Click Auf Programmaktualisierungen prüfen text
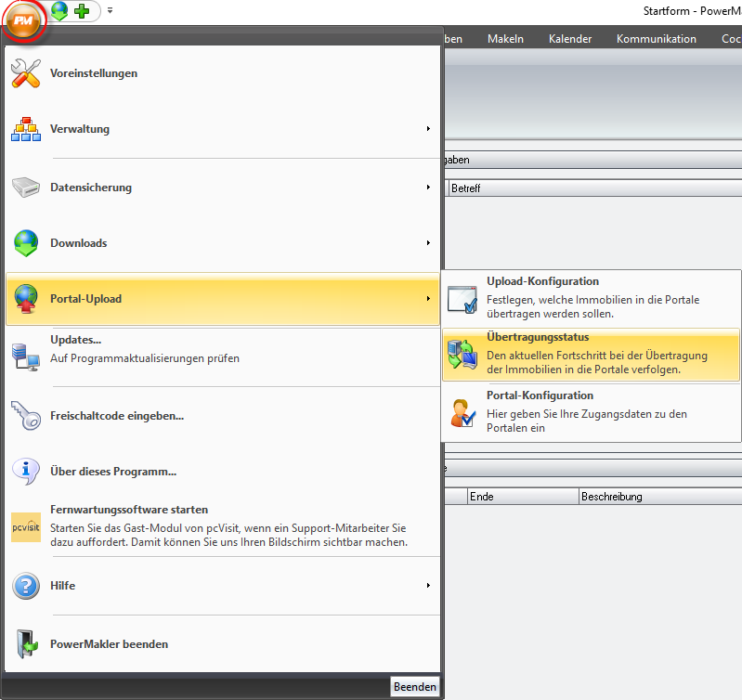Image resolution: width=742 pixels, height=700 pixels. click(145, 358)
